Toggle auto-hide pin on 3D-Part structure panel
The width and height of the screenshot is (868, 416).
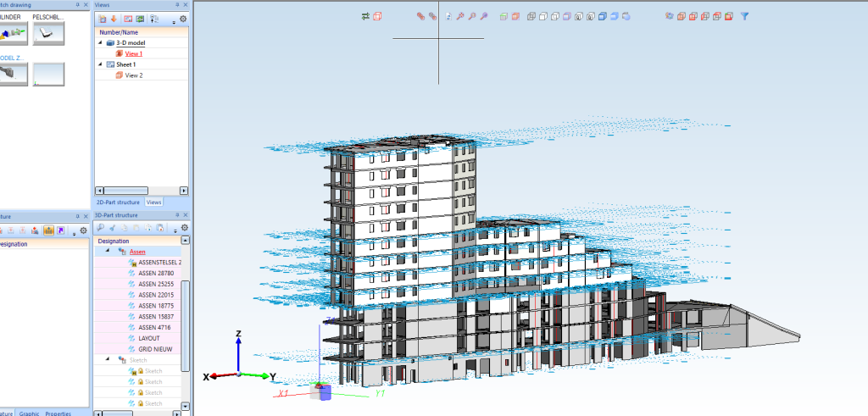point(176,216)
